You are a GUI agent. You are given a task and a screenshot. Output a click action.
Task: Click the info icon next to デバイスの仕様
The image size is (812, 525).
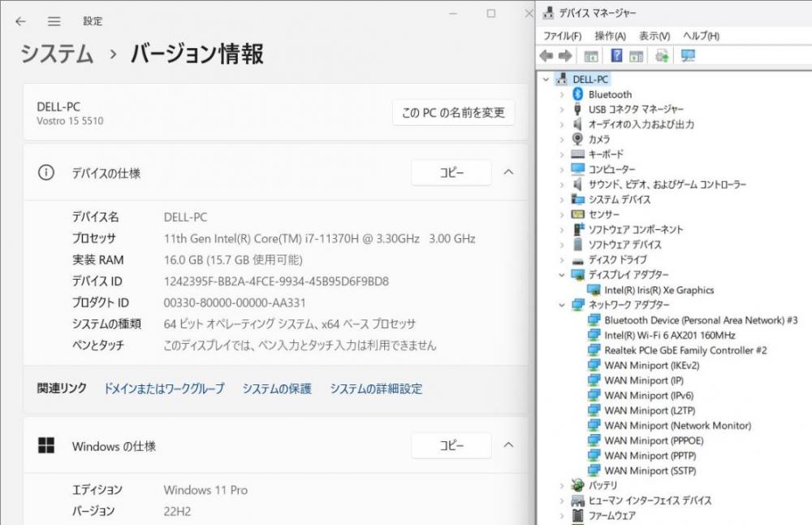[46, 172]
